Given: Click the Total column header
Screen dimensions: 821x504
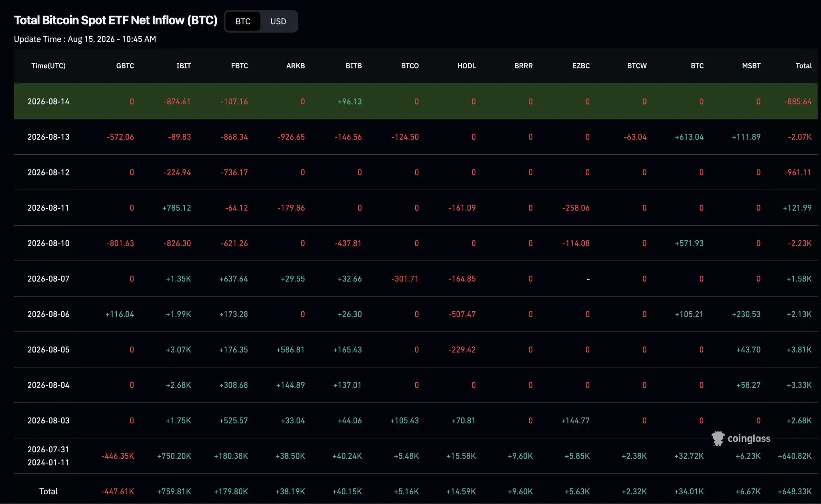Looking at the screenshot, I should 804,66.
